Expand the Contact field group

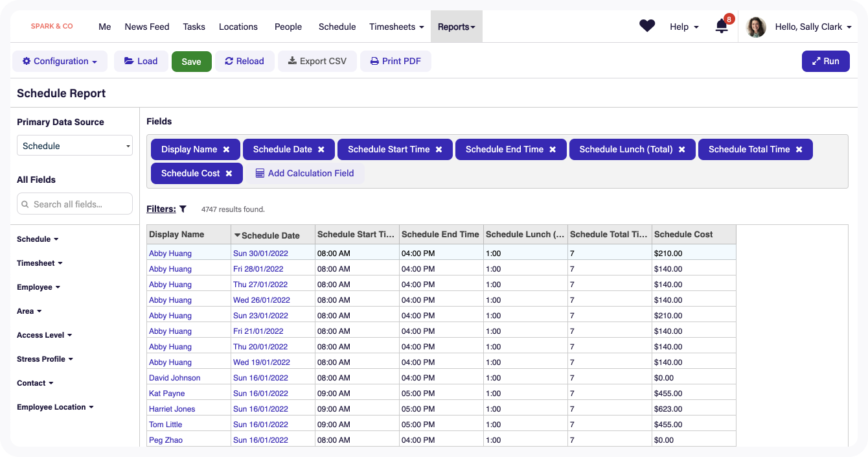pos(35,383)
